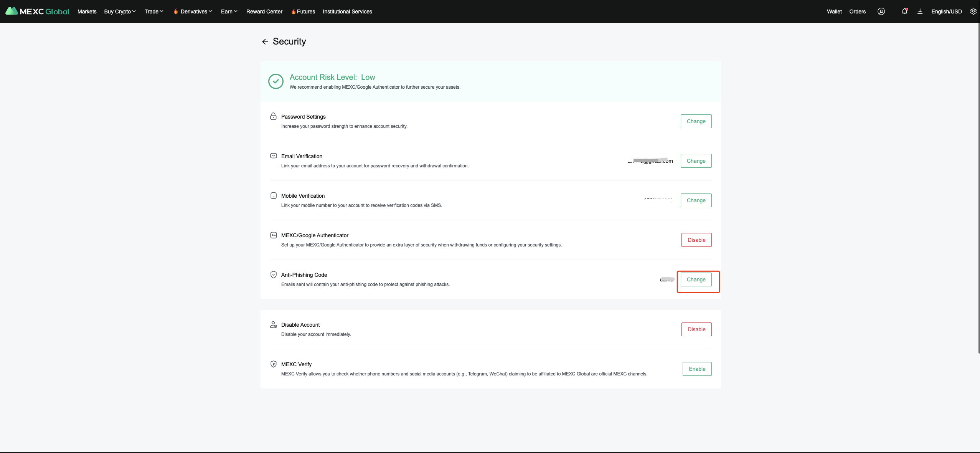Screen dimensions: 980x453
Task: Click the masked email address value
Action: click(650, 161)
